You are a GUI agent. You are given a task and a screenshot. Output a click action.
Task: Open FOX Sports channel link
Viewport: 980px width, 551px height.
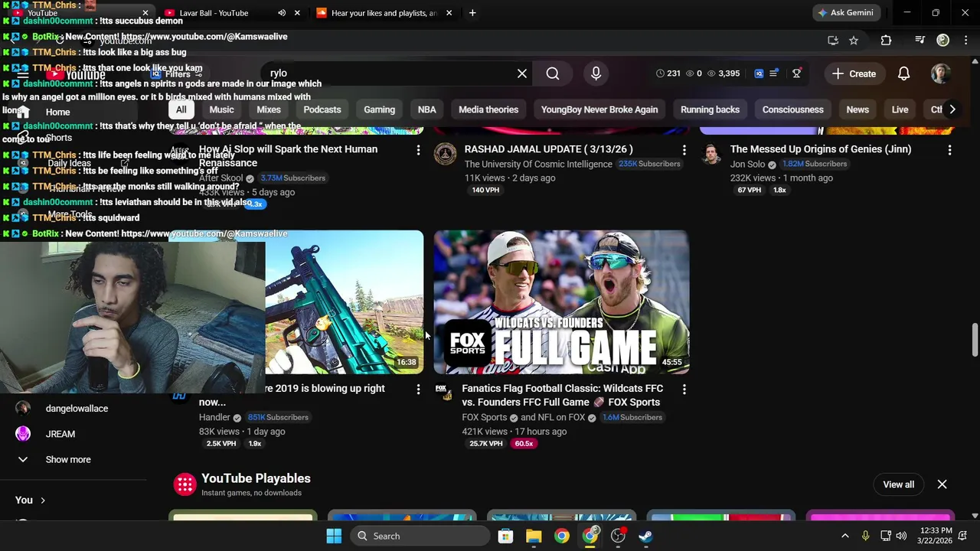click(x=484, y=417)
